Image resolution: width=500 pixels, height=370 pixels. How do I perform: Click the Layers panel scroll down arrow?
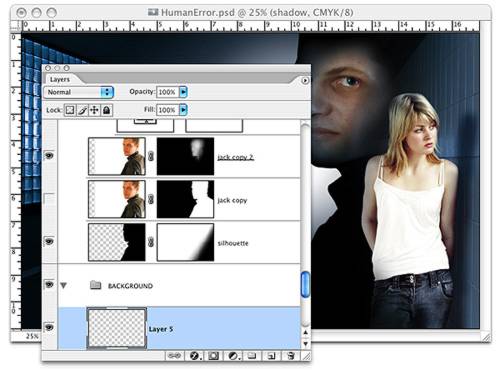(x=305, y=343)
